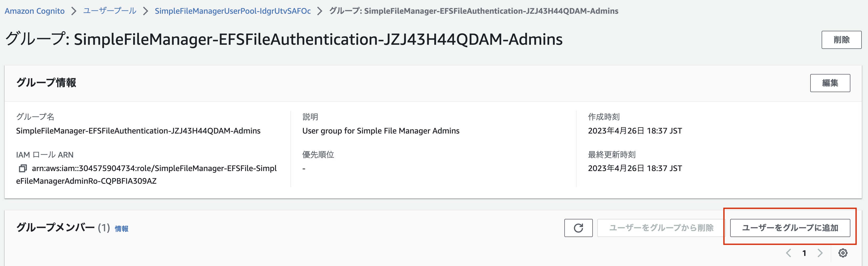Go to next page of members
This screenshot has width=868, height=266.
[x=820, y=253]
